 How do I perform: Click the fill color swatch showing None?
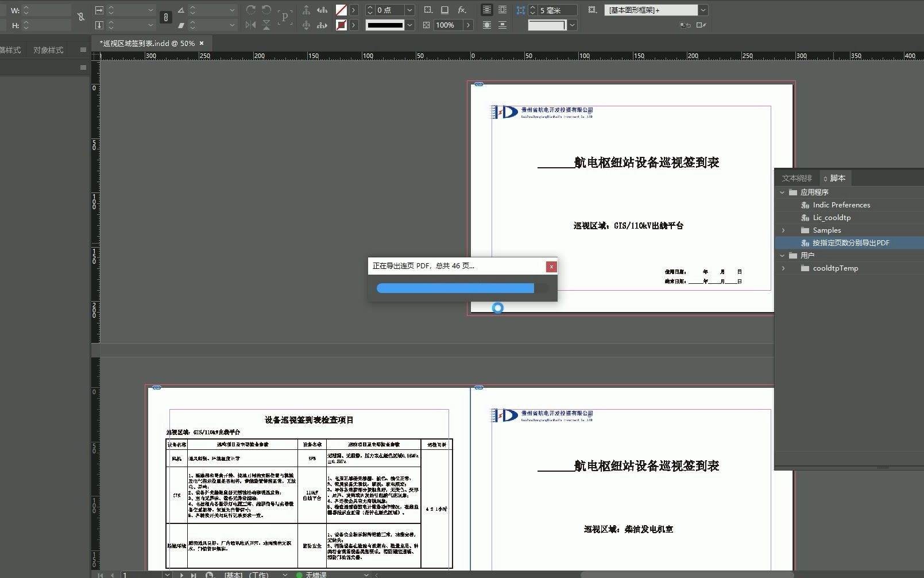click(x=341, y=10)
